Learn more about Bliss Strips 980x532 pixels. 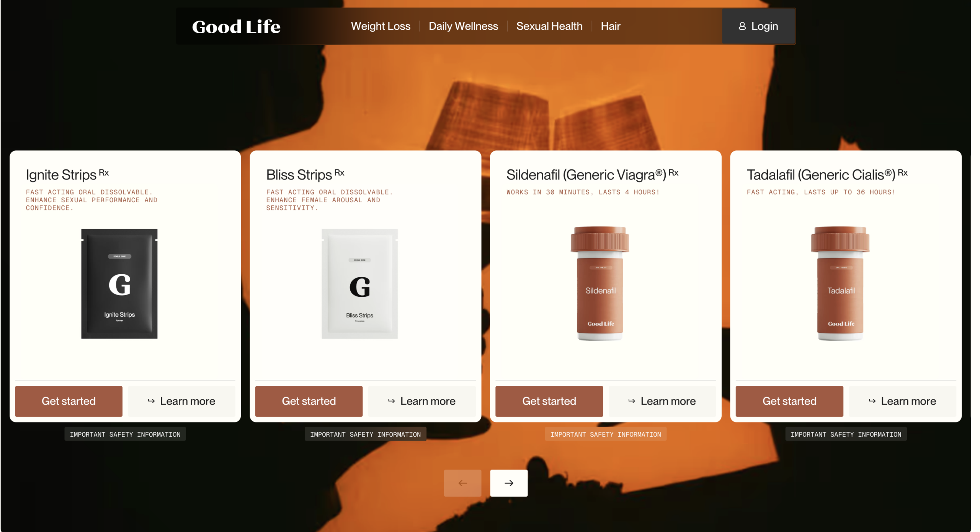[x=421, y=401]
